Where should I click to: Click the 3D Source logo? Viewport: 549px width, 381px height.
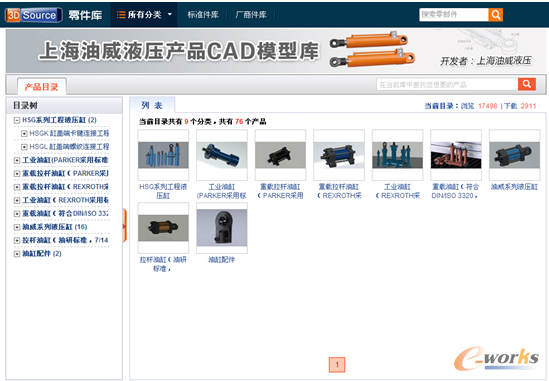34,15
